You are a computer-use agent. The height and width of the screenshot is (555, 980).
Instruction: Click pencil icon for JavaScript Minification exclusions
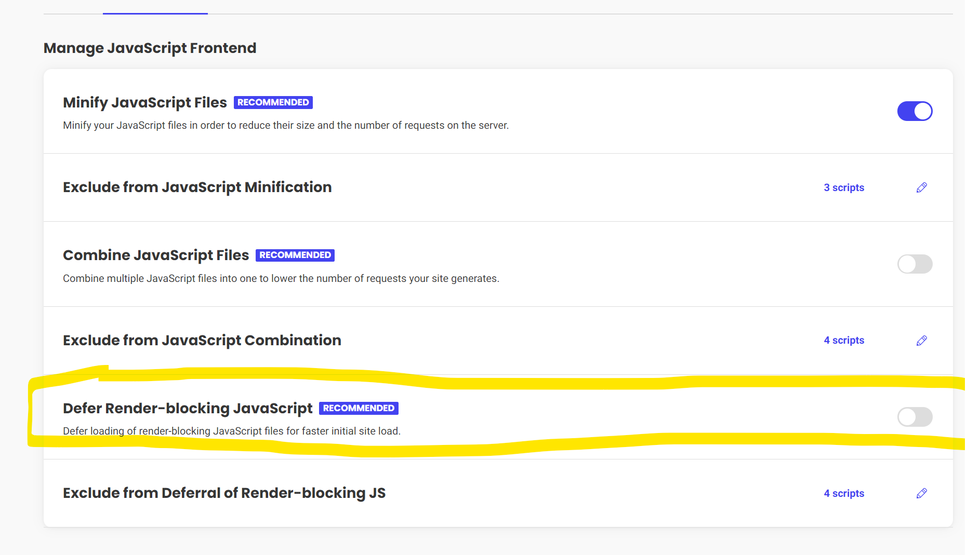coord(921,187)
